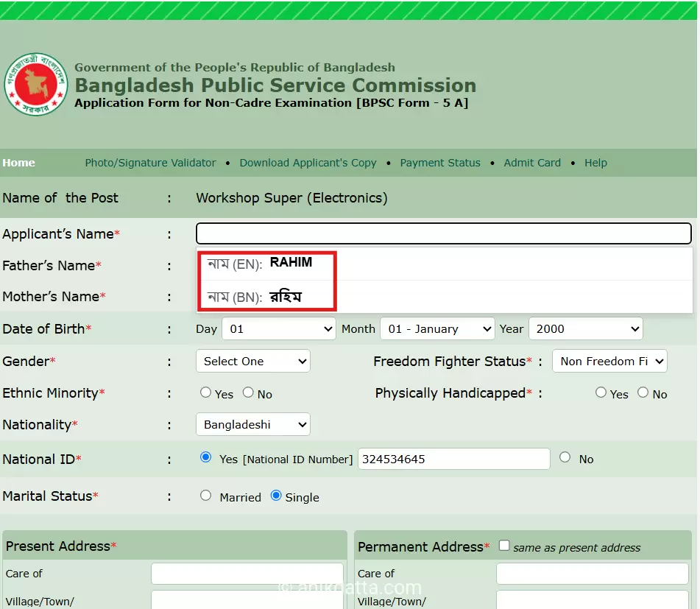Edit the National ID Number field
Image resolution: width=700 pixels, height=609 pixels.
coord(454,459)
